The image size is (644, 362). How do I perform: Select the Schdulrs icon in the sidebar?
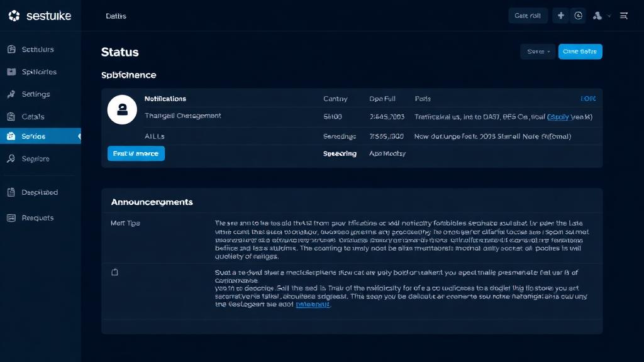point(11,49)
